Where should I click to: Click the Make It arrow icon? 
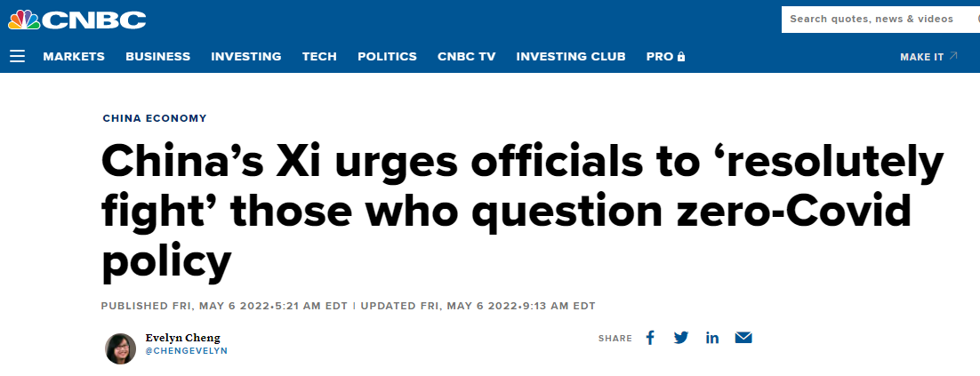point(953,56)
